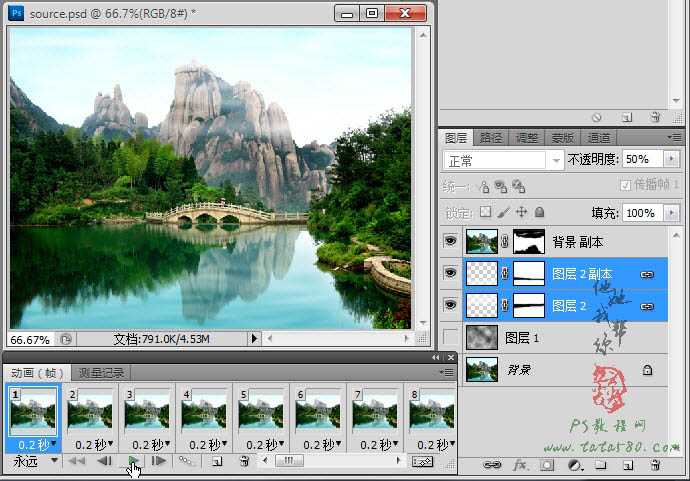Click new item icon in upper panel
Screen dimensions: 690x481
(627, 117)
